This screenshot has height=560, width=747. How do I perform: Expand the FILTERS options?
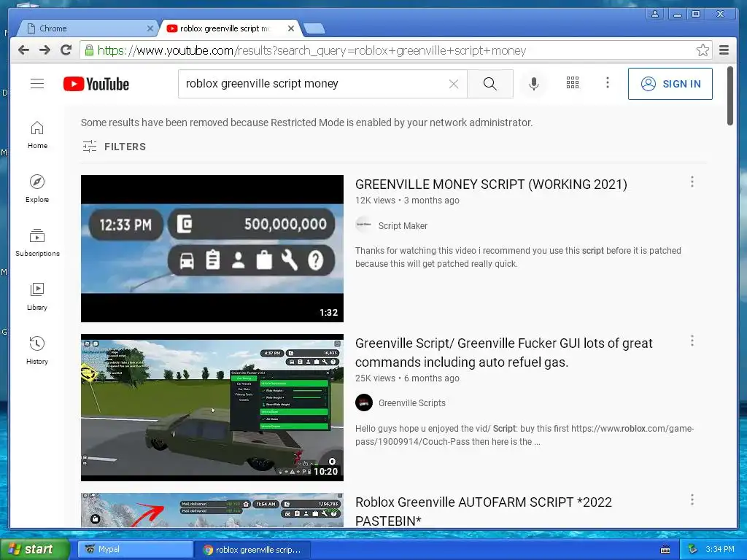click(x=114, y=147)
